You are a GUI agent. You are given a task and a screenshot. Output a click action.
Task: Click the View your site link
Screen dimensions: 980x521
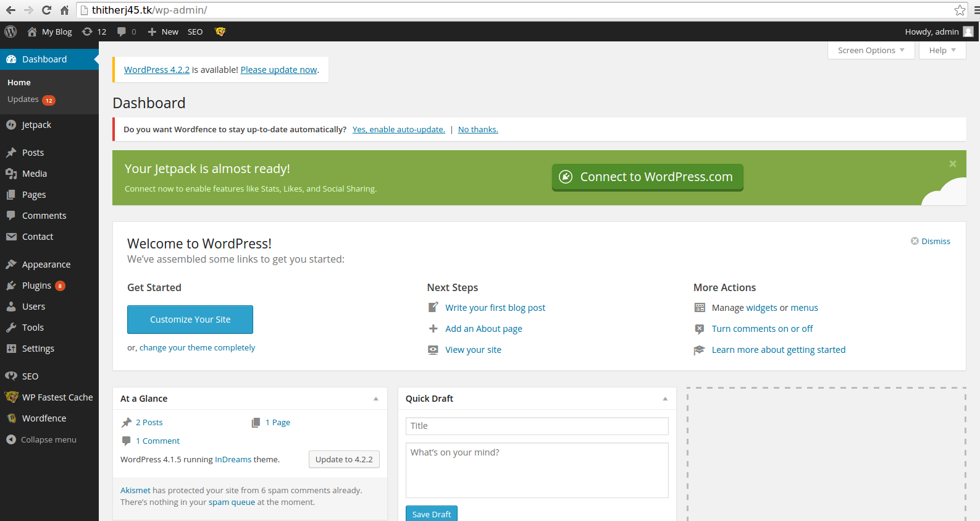tap(473, 350)
